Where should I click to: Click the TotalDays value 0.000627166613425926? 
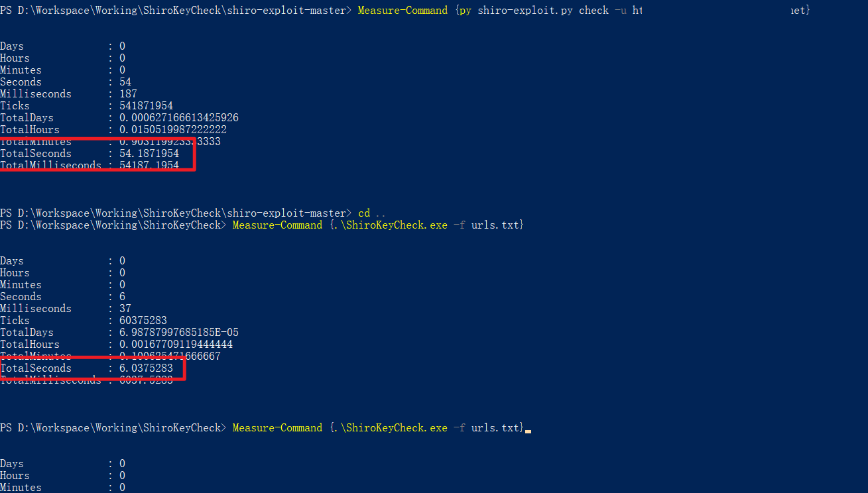(178, 118)
